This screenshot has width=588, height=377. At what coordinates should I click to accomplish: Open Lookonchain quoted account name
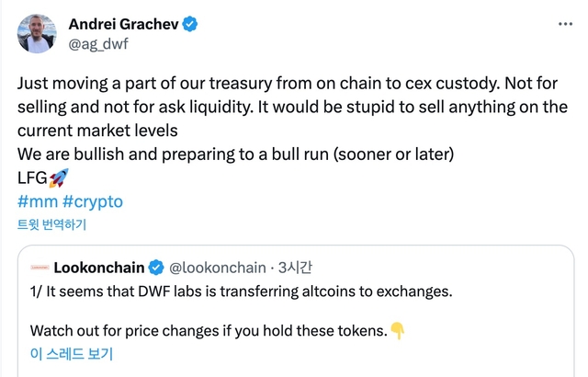click(x=99, y=268)
